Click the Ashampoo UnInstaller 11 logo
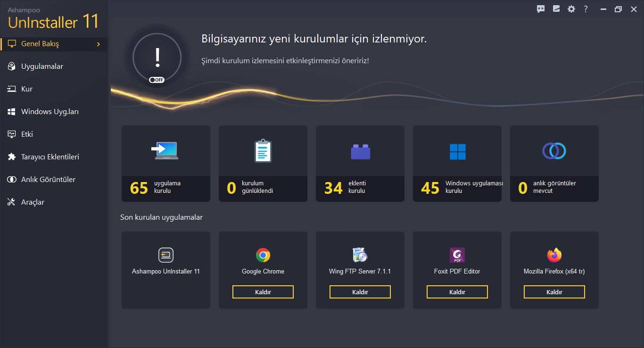 pyautogui.click(x=53, y=19)
